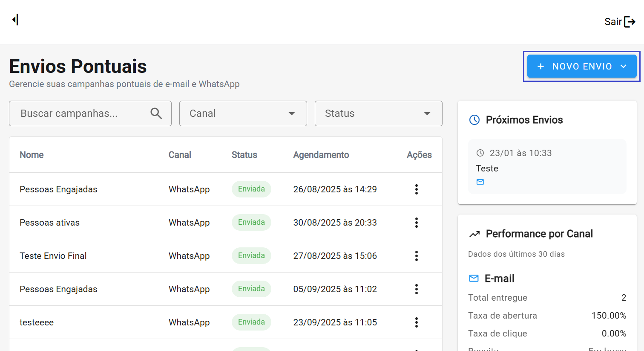Click the Agendamento column header

(321, 155)
